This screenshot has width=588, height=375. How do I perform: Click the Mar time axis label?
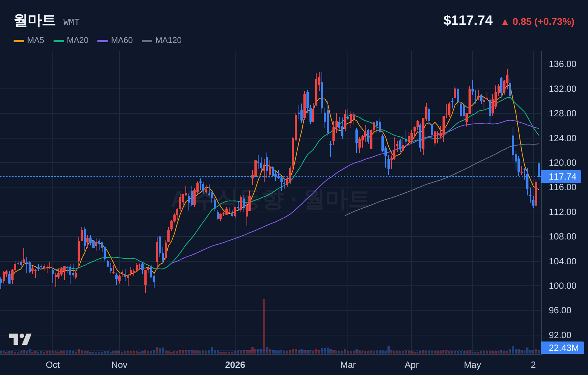click(x=348, y=365)
